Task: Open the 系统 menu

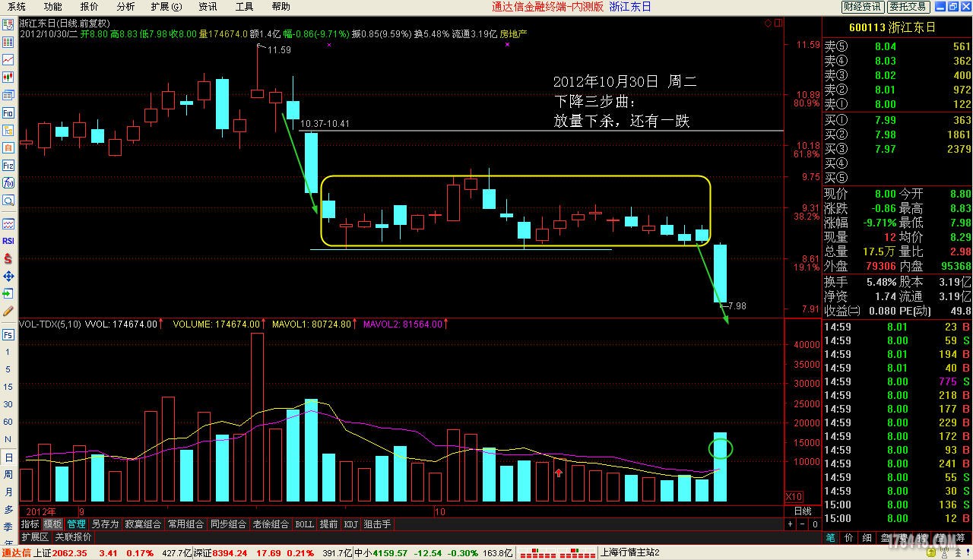Action: point(17,7)
